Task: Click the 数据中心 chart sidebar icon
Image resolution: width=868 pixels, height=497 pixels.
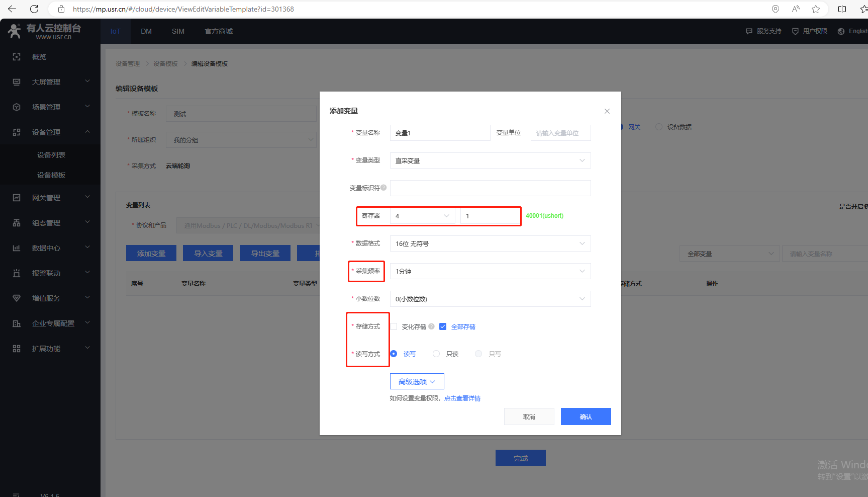Action: pos(17,248)
